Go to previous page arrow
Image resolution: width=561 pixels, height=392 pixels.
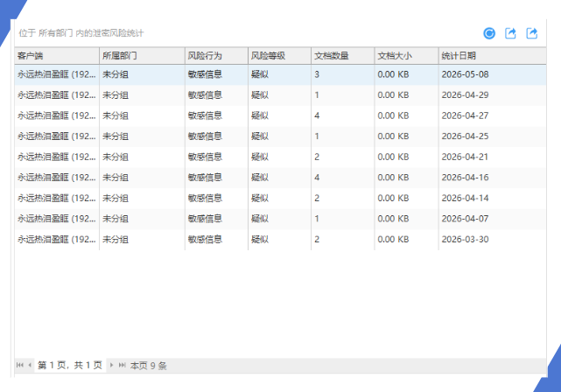[x=30, y=365]
